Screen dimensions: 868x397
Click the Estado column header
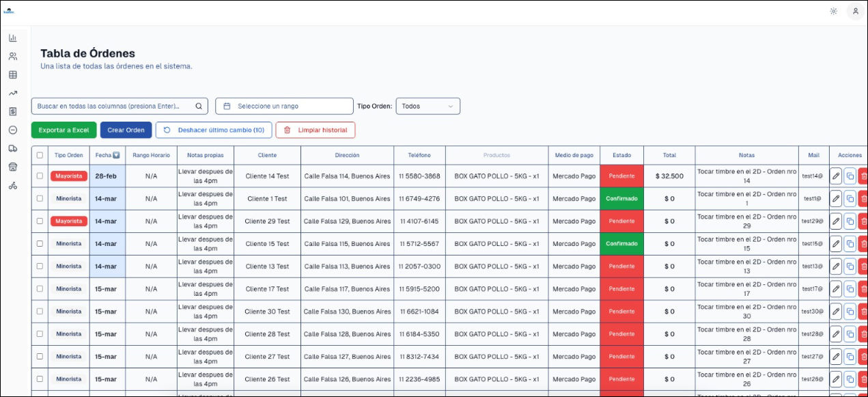(x=621, y=155)
